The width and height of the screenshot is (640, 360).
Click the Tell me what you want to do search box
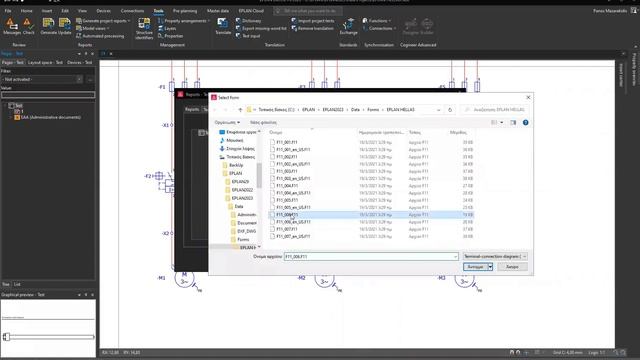tap(308, 11)
